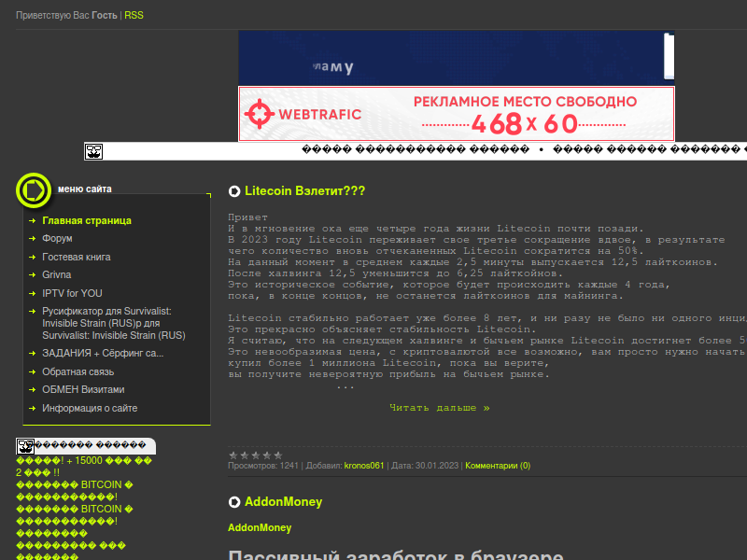The height and width of the screenshot is (560, 747).
Task: Open ЗАДАНИЯ + Сёрфинг menu entry
Action: (103, 354)
